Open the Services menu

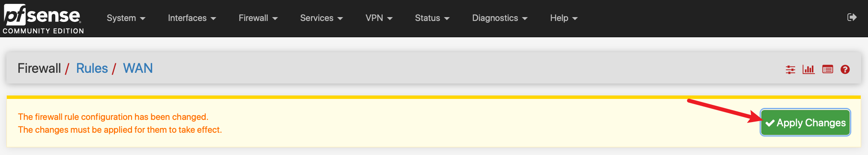tap(321, 18)
